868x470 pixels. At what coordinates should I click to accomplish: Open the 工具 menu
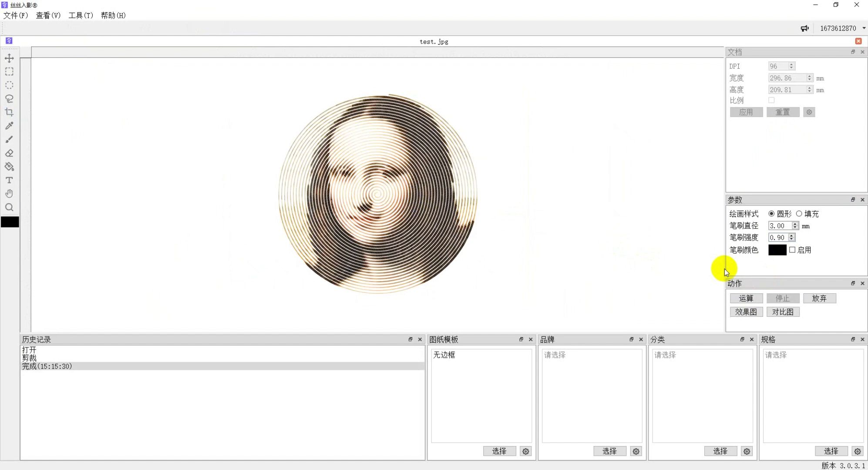81,15
